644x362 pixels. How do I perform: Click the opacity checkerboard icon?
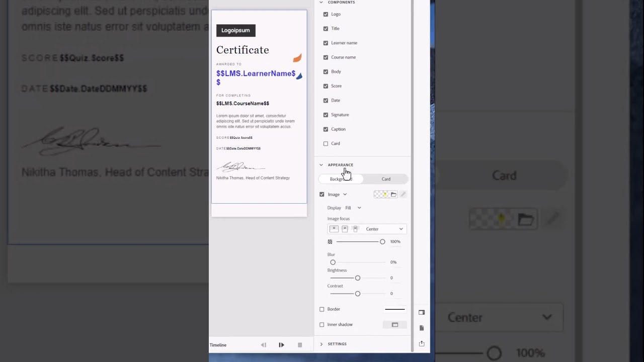[x=330, y=242]
